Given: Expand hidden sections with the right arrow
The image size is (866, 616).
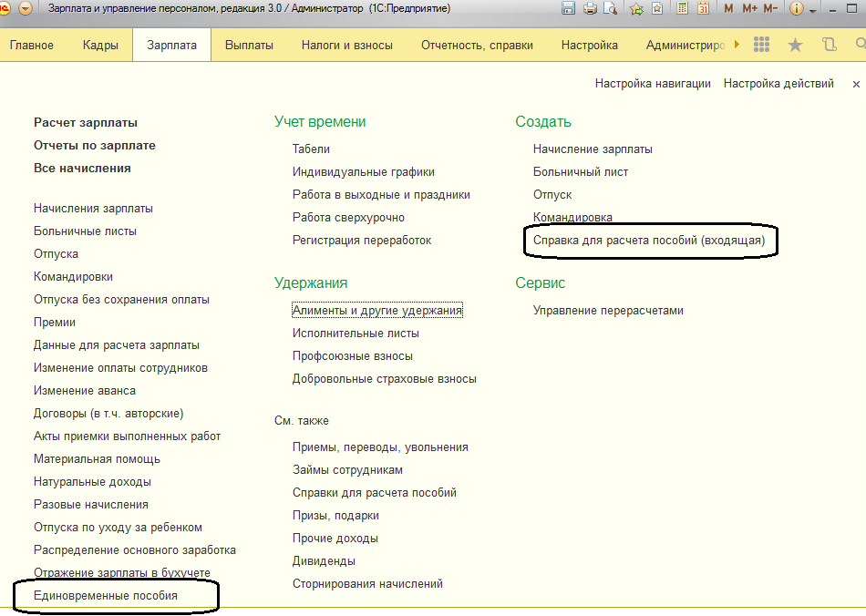Looking at the screenshot, I should coord(737,45).
